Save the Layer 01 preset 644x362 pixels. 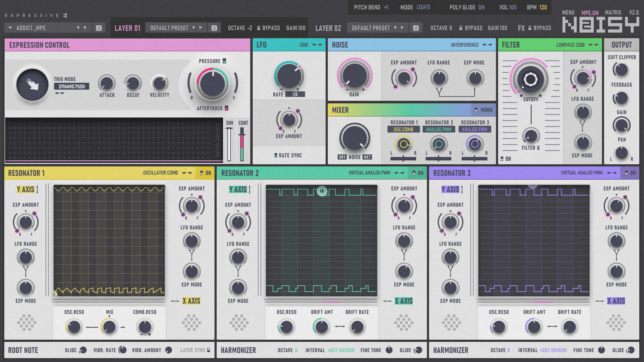coord(214,28)
